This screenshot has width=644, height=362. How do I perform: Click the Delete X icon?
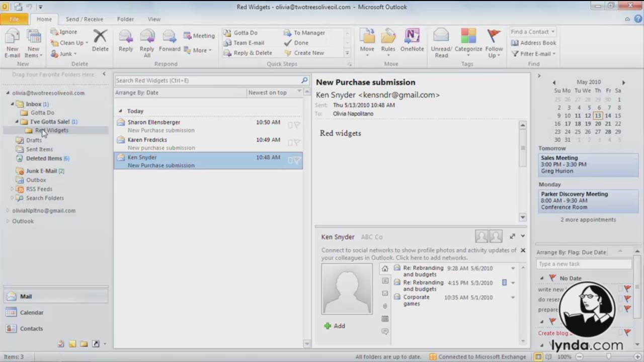coord(100,36)
